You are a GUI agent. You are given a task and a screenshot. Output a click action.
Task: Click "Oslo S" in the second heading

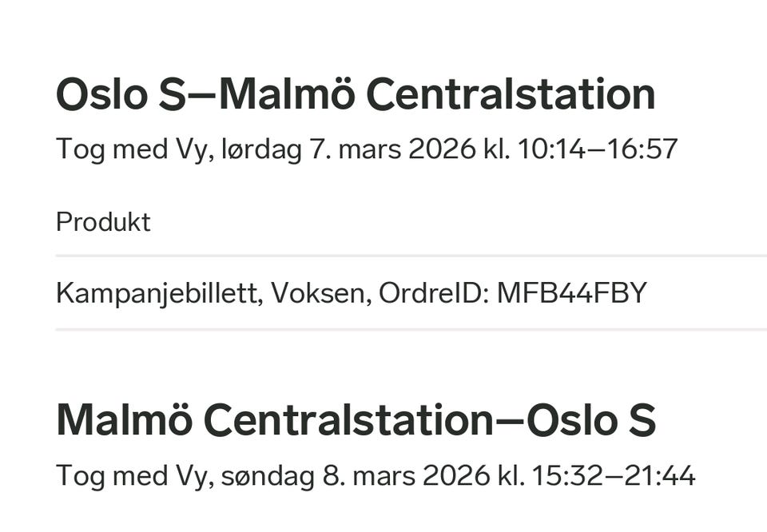click(x=591, y=420)
